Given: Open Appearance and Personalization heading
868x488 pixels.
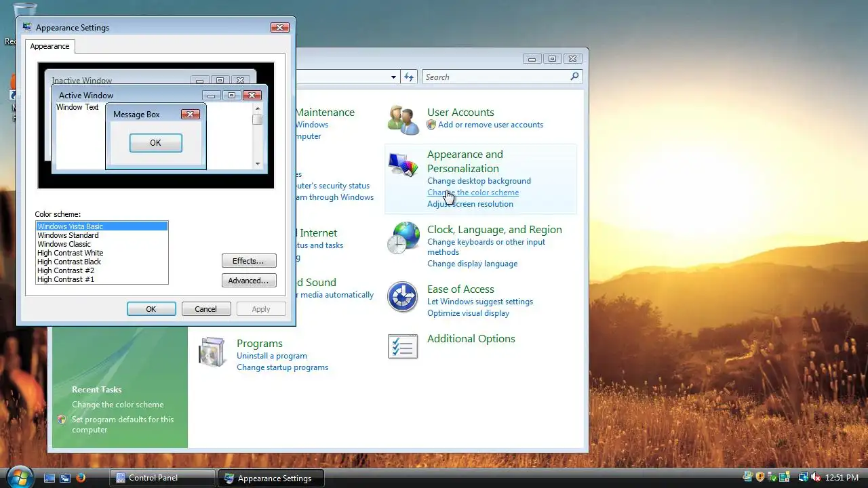Looking at the screenshot, I should 465,161.
